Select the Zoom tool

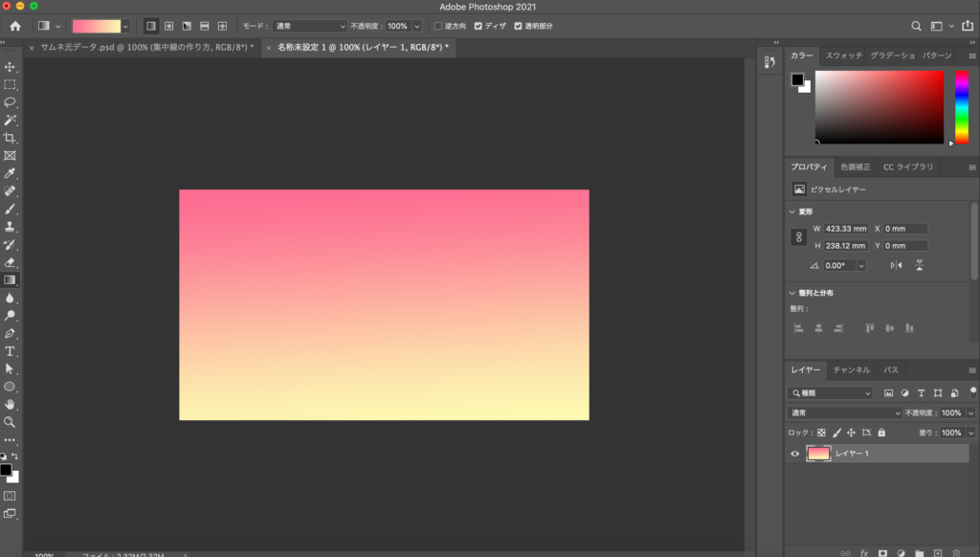(x=11, y=421)
